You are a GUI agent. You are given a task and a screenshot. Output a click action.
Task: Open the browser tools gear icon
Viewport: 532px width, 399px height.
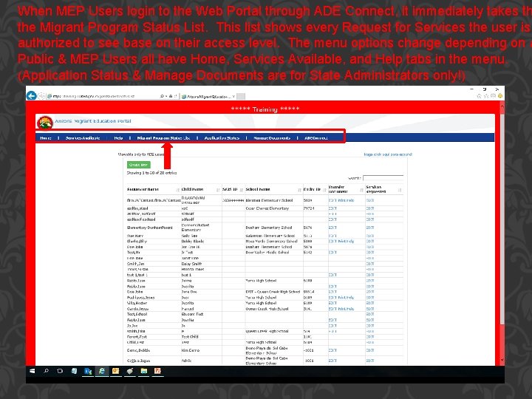493,96
